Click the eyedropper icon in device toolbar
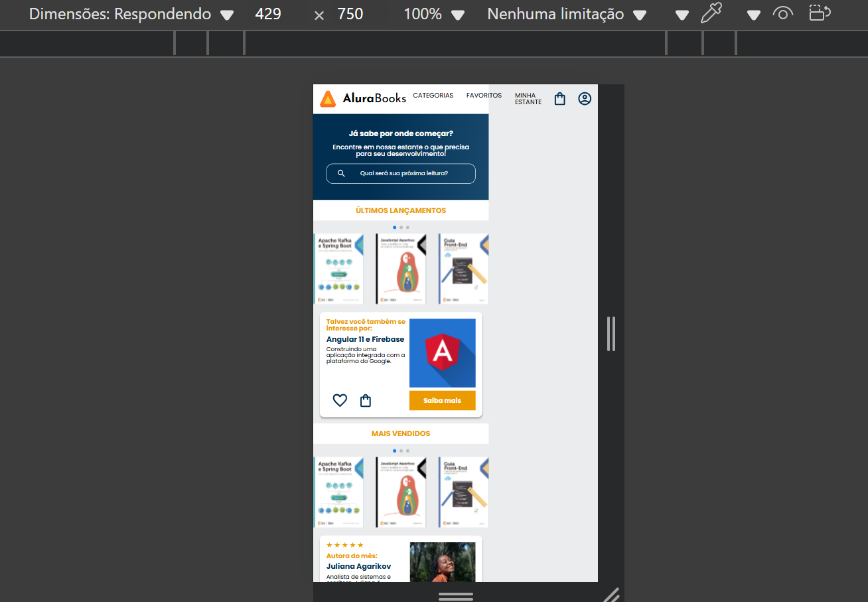 711,13
